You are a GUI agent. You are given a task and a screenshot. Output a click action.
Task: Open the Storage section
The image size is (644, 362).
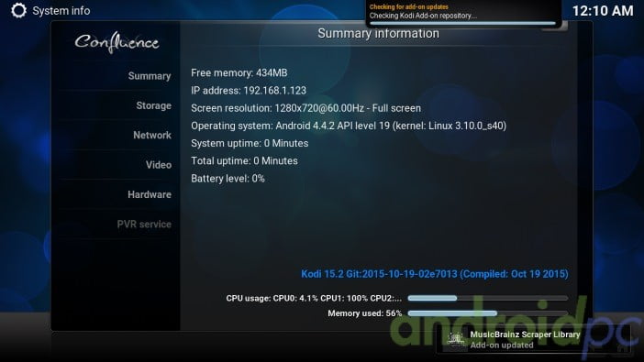[153, 105]
